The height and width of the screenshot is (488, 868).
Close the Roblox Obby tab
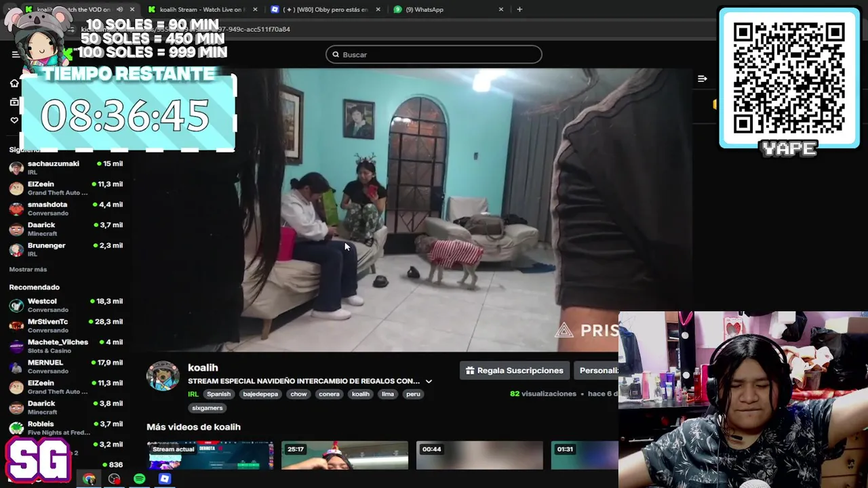[378, 9]
